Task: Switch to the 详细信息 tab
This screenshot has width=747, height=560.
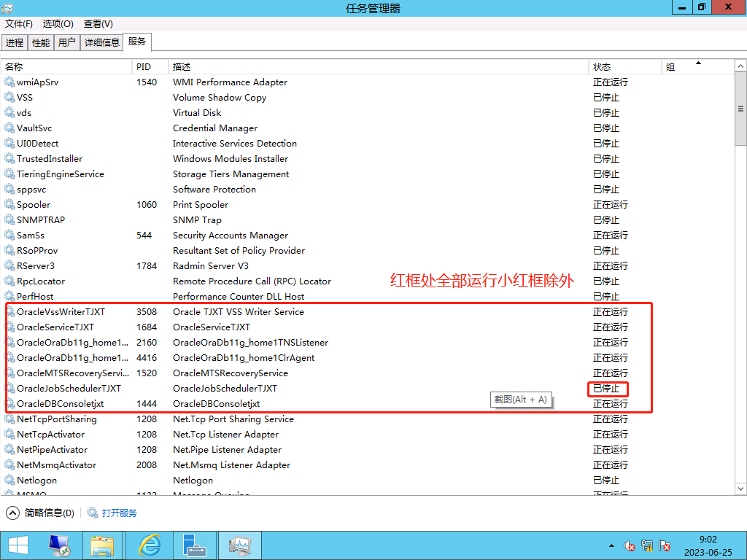Action: (101, 42)
